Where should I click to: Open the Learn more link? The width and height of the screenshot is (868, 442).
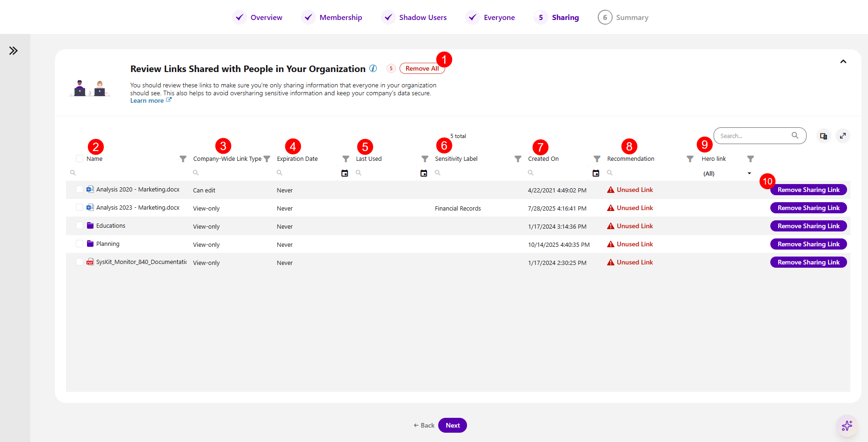click(151, 100)
